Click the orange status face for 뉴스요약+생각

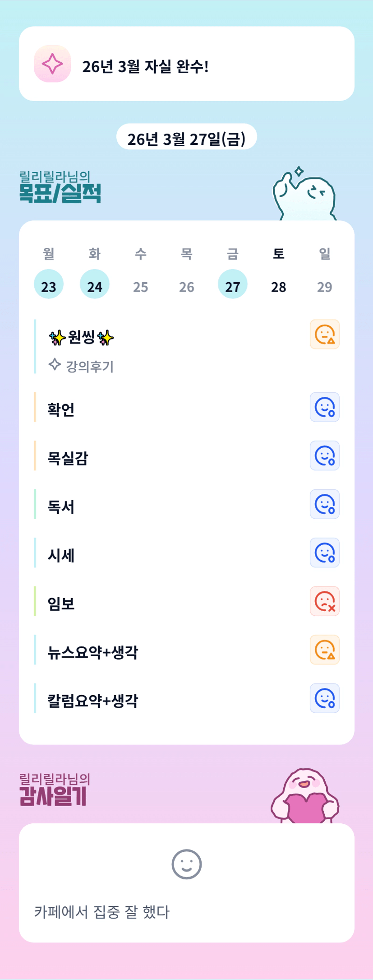(324, 650)
